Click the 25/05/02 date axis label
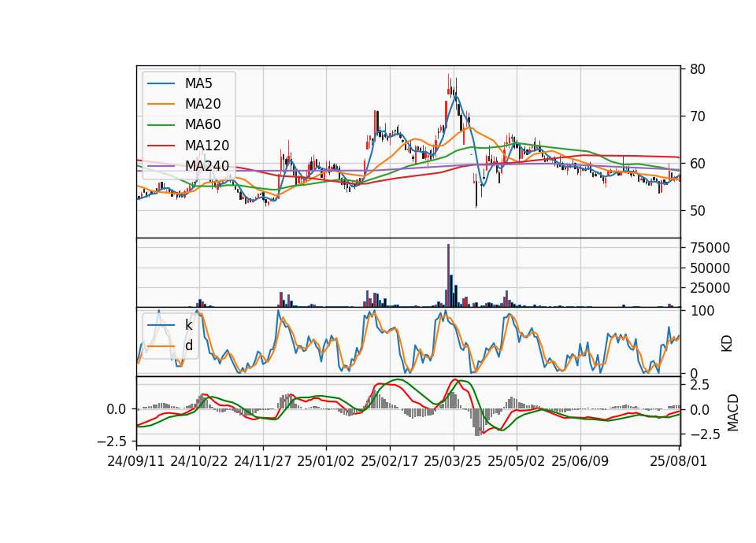 point(517,461)
